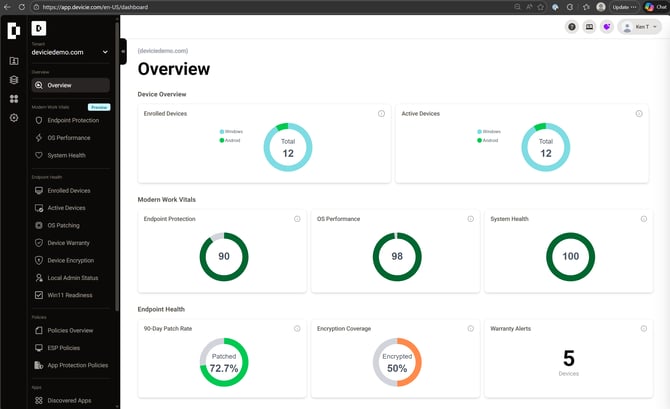Toggle Android legend in Active Devices card
Screen dimensions: 670x409
[x=488, y=140]
